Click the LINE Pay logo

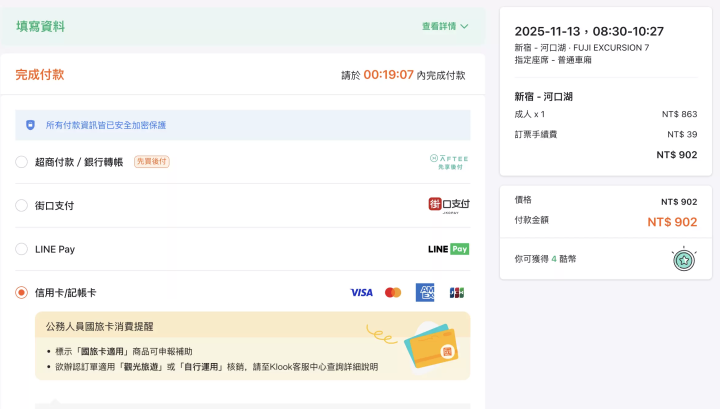[x=448, y=249]
